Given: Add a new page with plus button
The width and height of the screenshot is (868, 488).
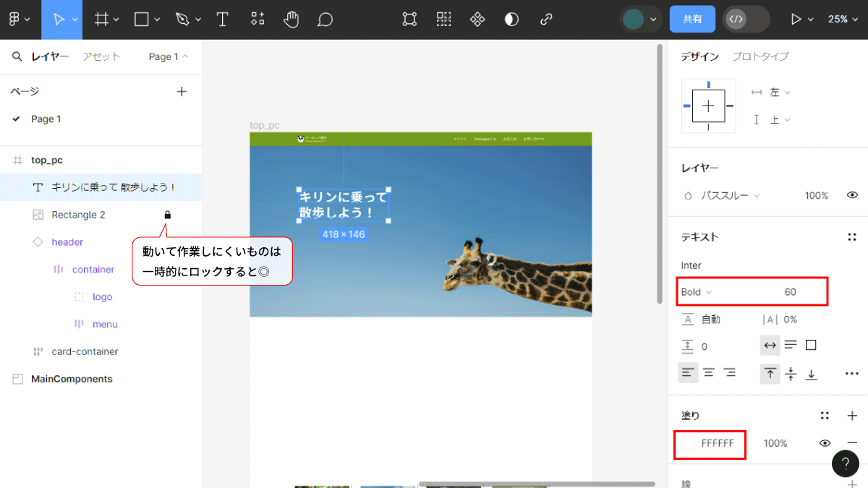Looking at the screenshot, I should point(182,91).
